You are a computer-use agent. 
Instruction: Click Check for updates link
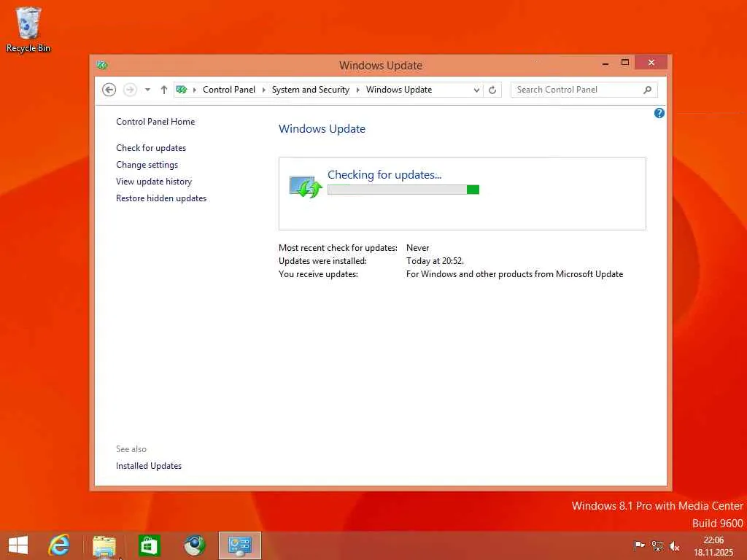pyautogui.click(x=151, y=147)
